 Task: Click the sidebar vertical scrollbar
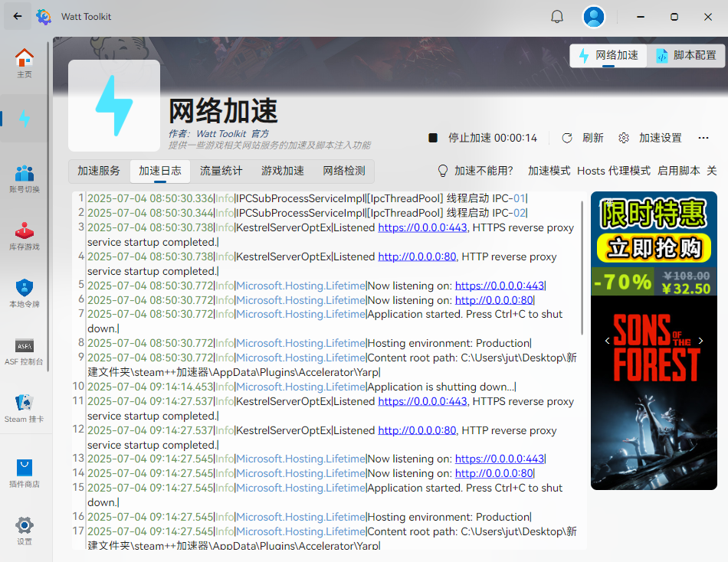(x=48, y=207)
